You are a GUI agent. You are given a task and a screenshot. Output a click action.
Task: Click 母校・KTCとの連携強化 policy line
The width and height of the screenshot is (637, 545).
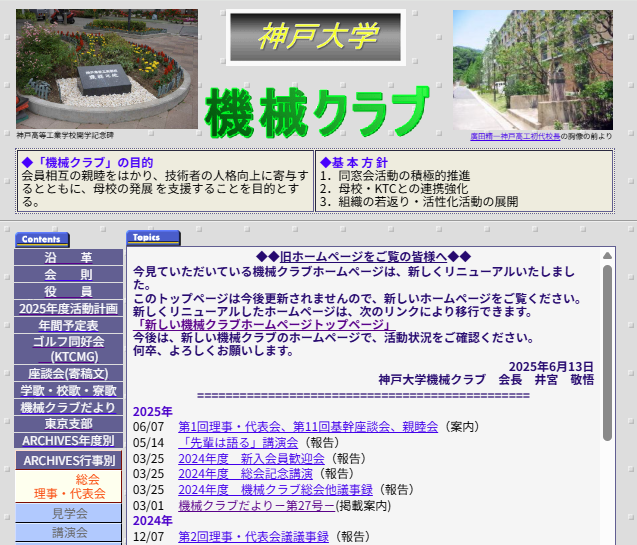click(403, 189)
